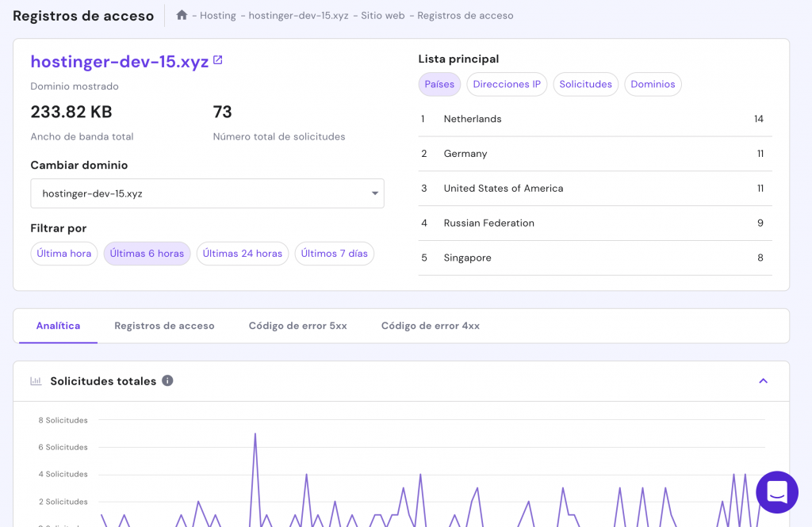Open external link icon beside hostinger-dev-15.xyz
This screenshot has width=812, height=527.
(218, 60)
